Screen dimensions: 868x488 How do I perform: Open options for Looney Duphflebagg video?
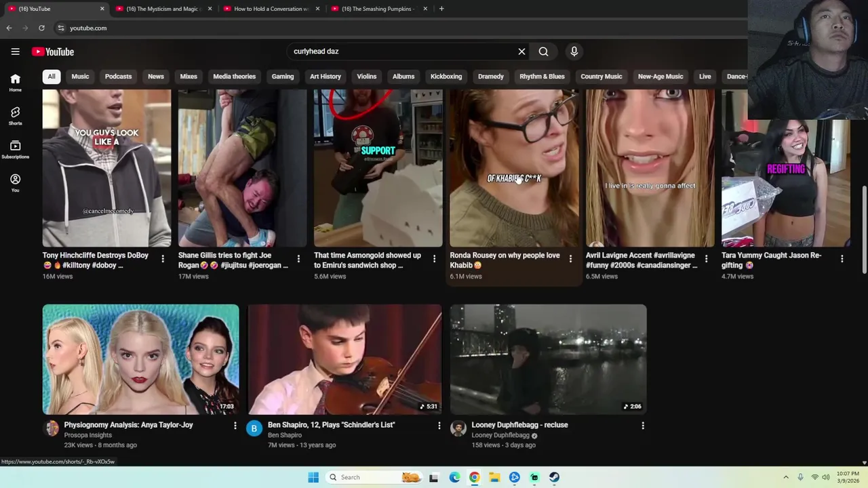(x=643, y=426)
